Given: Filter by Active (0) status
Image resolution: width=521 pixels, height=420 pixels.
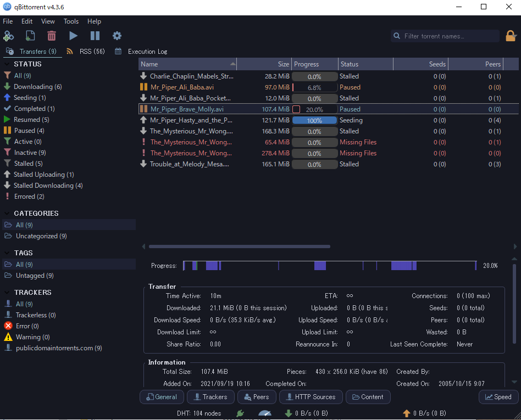Looking at the screenshot, I should (23, 142).
